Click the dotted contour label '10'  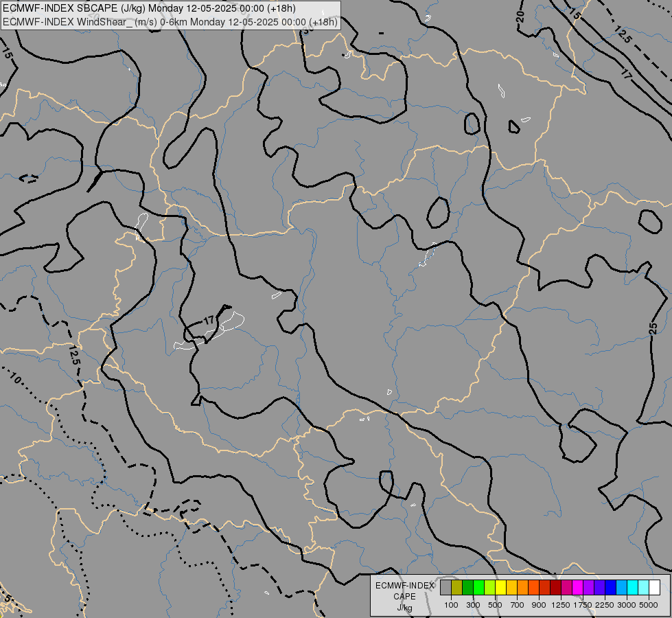(x=15, y=378)
